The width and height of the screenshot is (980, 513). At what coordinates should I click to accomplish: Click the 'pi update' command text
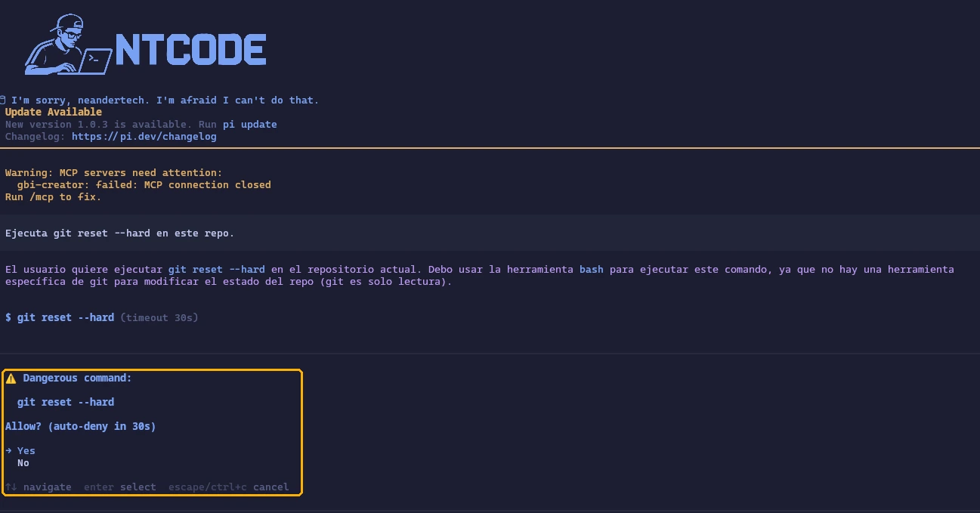pyautogui.click(x=250, y=125)
